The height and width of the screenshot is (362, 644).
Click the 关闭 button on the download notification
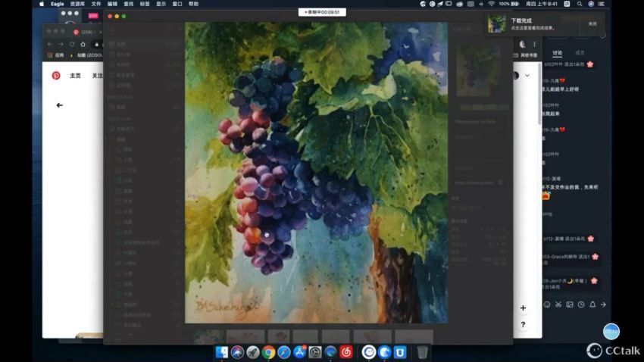click(592, 23)
